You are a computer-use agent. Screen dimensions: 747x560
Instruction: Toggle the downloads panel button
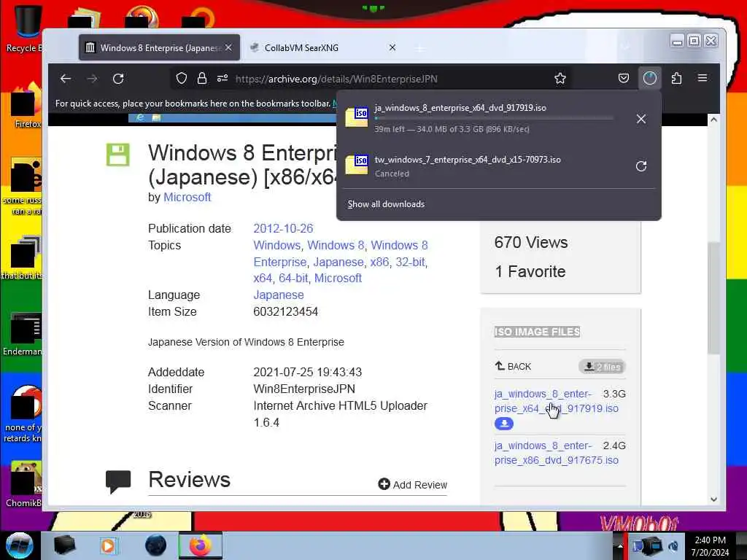[650, 78]
